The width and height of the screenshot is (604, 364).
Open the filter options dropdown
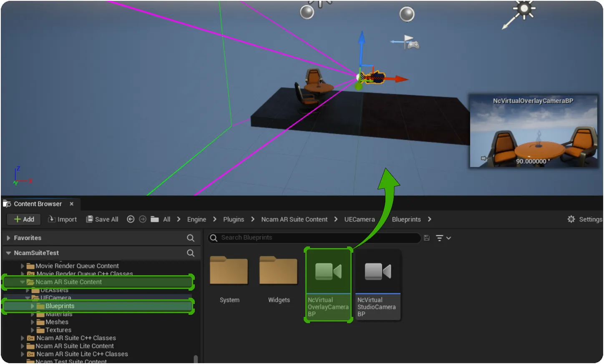443,238
